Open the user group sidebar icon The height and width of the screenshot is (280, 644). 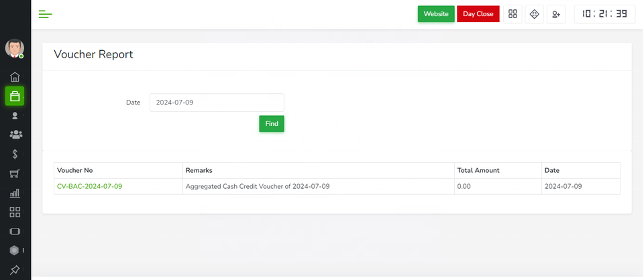tap(15, 135)
